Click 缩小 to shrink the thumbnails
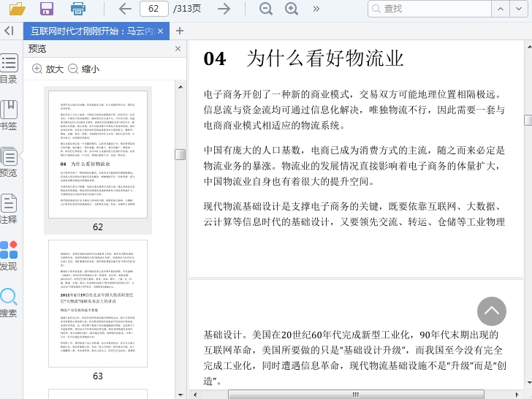Viewport: 532px width, 399px height. click(x=84, y=69)
